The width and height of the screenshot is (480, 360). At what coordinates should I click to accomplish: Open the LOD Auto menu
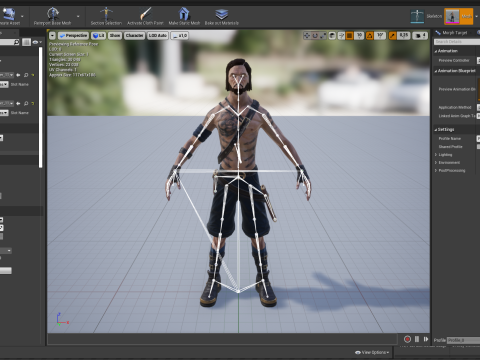[158, 35]
